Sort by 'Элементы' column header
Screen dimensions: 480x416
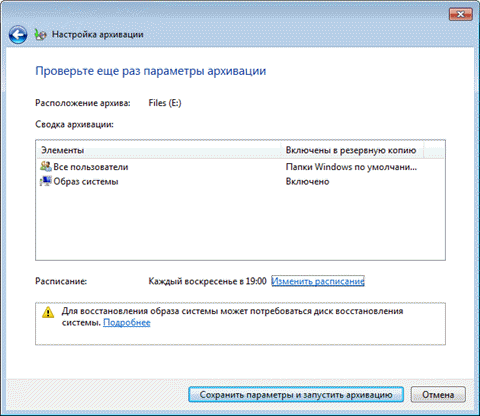[x=159, y=150]
